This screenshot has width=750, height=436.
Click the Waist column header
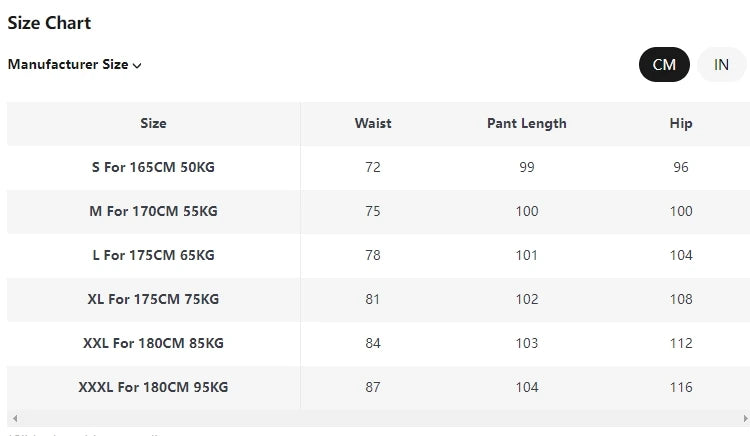point(373,124)
